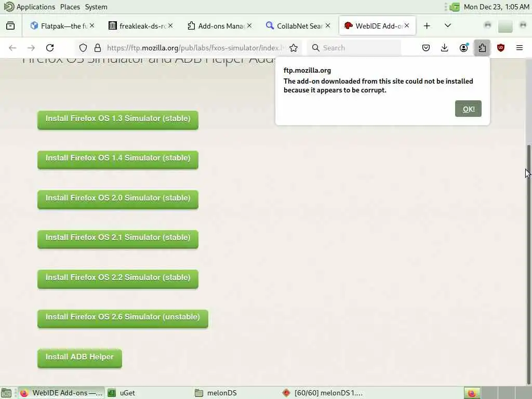
Task: Close the freakleak-ds tab
Action: (x=170, y=25)
